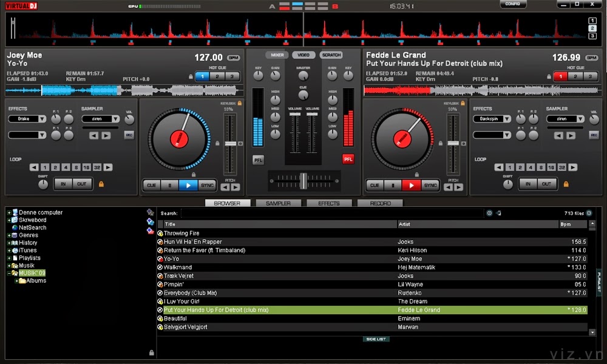Toggle right deck keylock padlock
The height and width of the screenshot is (364, 607).
[463, 103]
